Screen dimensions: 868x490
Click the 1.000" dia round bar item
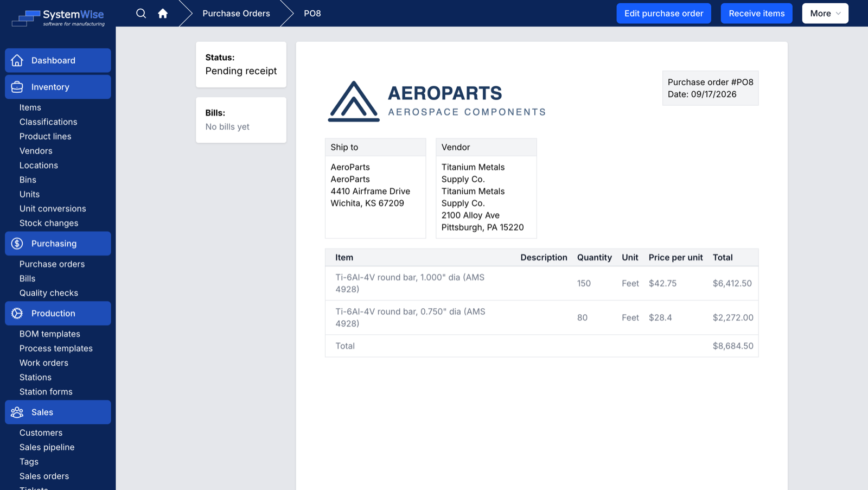coord(410,283)
